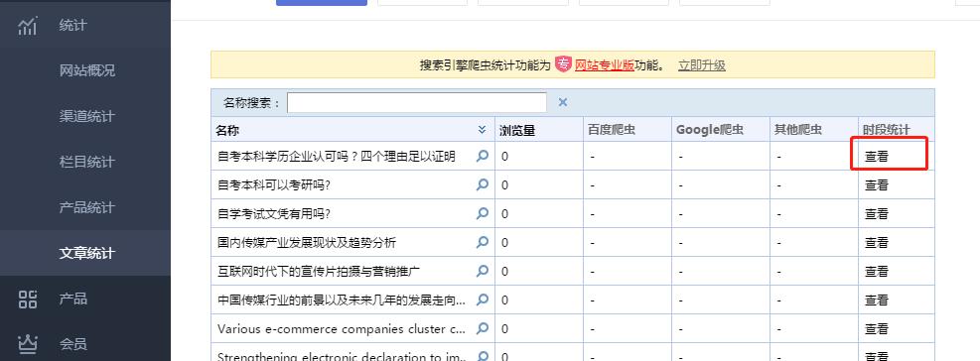The height and width of the screenshot is (361, 980).
Task: Click the 网站专业版 link
Action: (605, 64)
